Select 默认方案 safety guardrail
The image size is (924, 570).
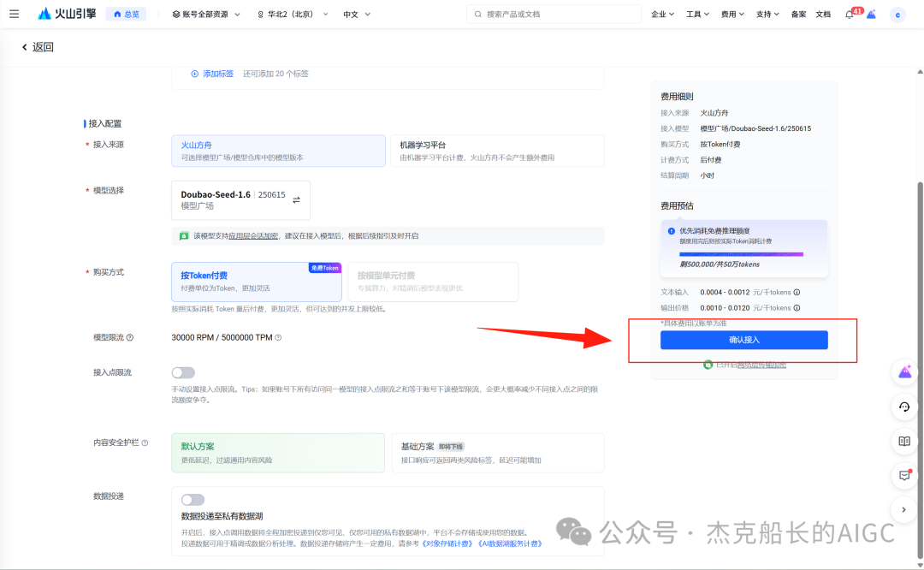(278, 453)
